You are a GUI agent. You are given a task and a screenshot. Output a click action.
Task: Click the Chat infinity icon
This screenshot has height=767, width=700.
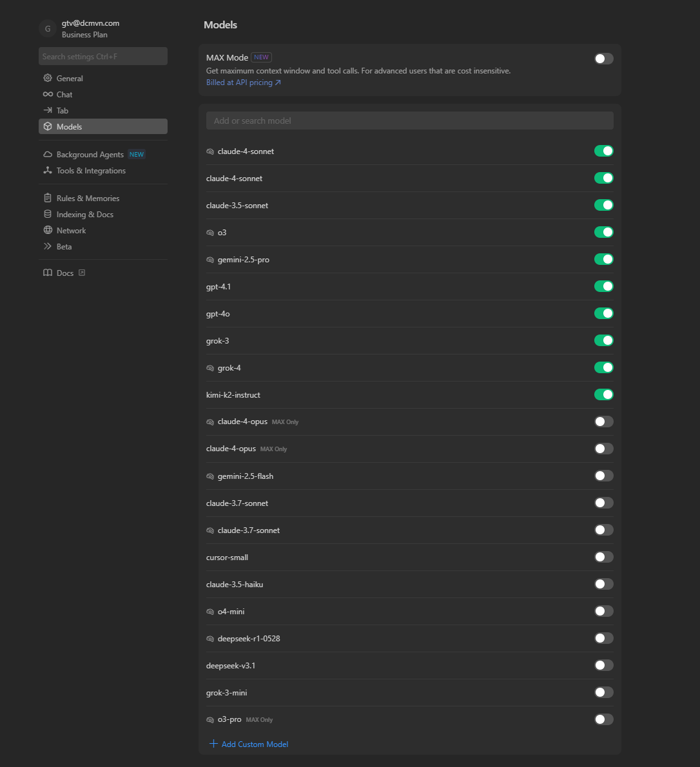(x=48, y=94)
